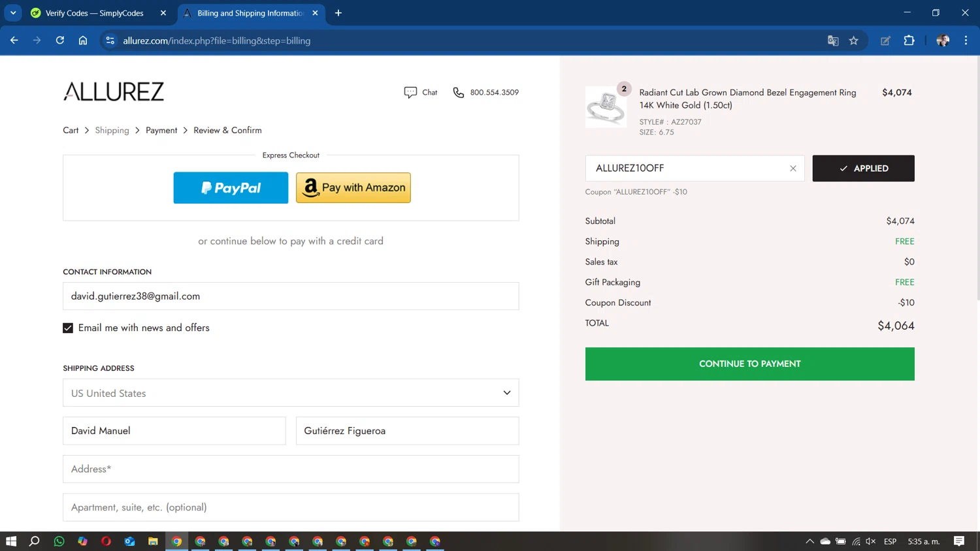The width and height of the screenshot is (980, 551).
Task: Open Opera browser from the taskbar
Action: pos(106,541)
